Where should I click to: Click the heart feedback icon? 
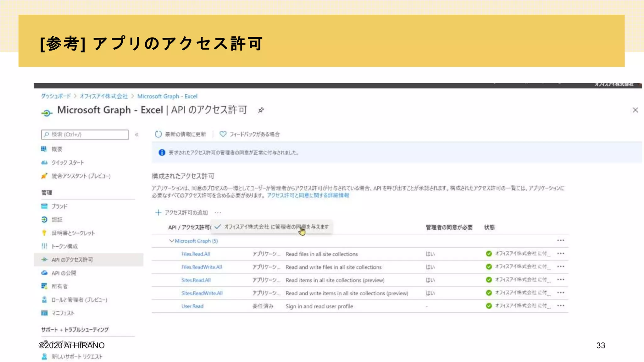click(223, 134)
